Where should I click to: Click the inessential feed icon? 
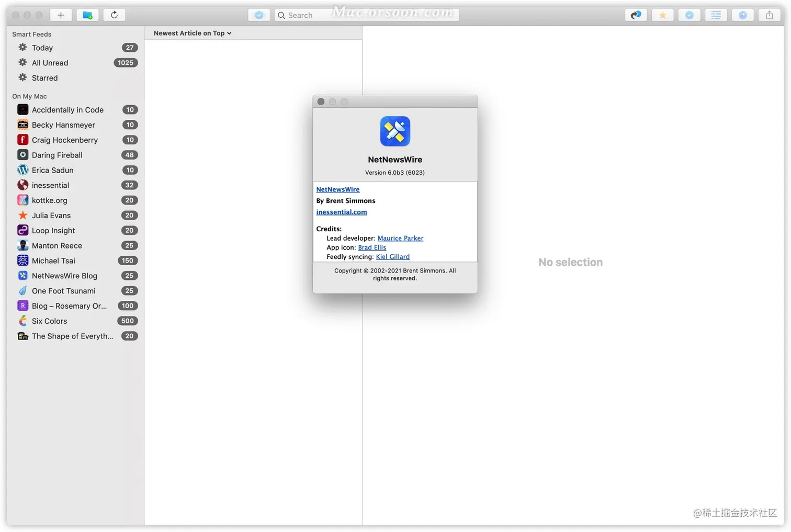[23, 185]
